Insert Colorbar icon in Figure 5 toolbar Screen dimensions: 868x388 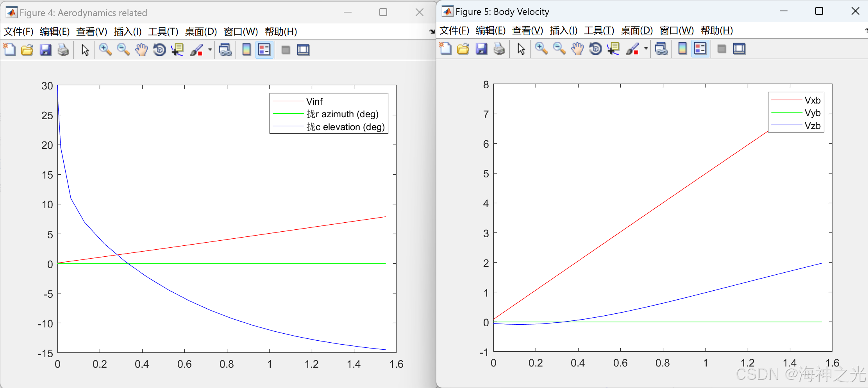682,48
